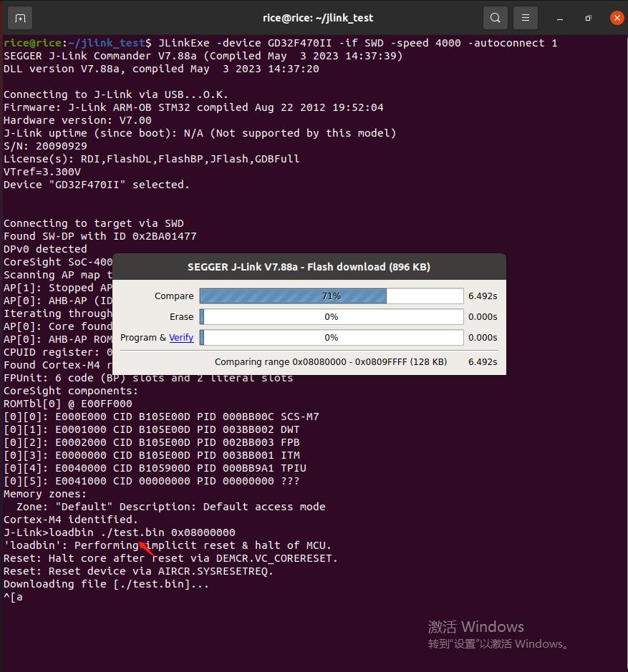Viewport: 628px width, 672px height.
Task: Click the SCS-M7 component row
Action: click(161, 417)
